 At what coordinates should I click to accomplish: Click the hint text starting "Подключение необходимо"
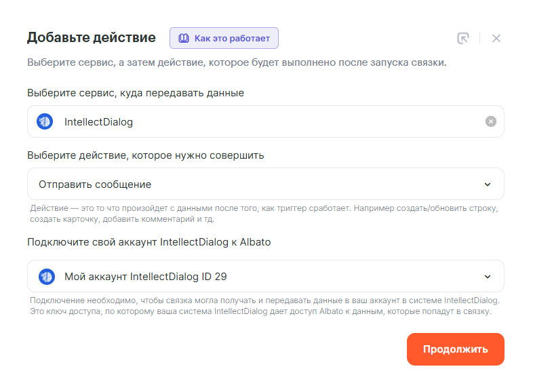pyautogui.click(x=264, y=306)
